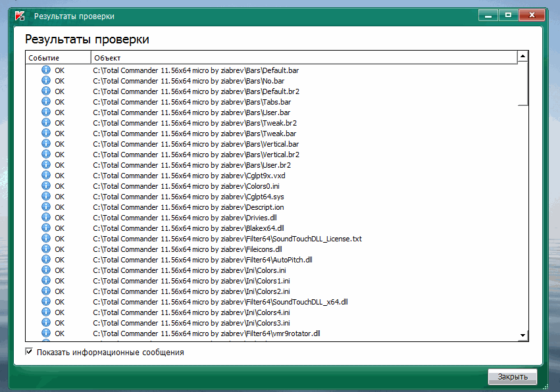560x392 pixels.
Task: Select the path ending in Bars\User.br2
Action: pos(191,165)
